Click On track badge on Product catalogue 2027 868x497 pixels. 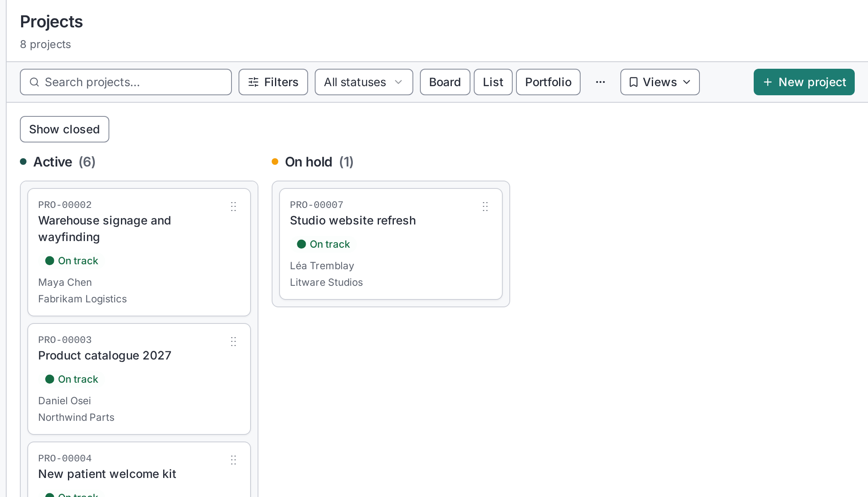coord(72,379)
